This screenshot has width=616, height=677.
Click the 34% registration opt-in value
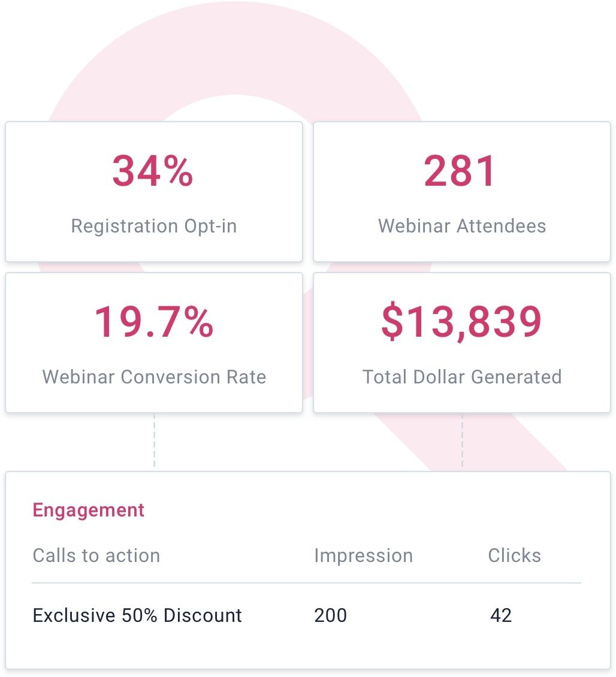coord(153,171)
